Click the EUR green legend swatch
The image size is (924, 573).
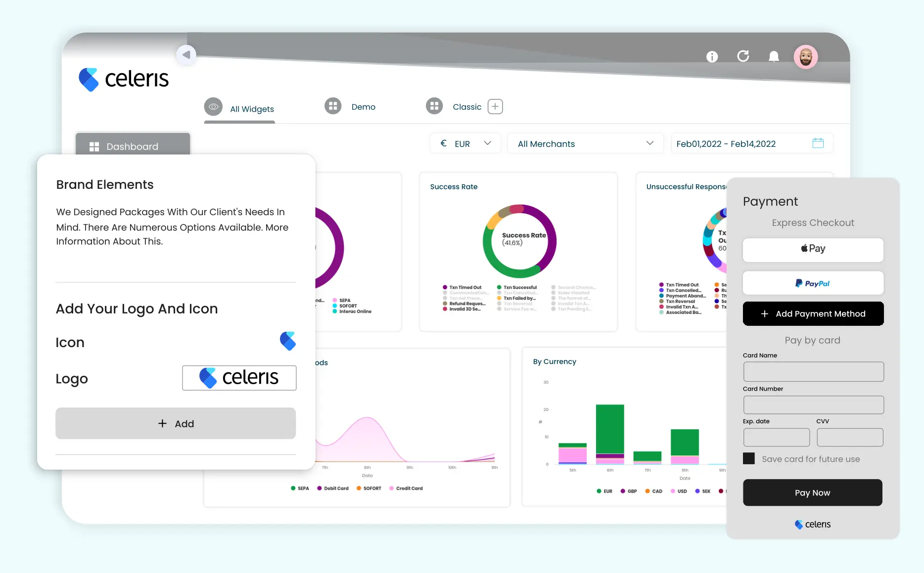pos(599,491)
